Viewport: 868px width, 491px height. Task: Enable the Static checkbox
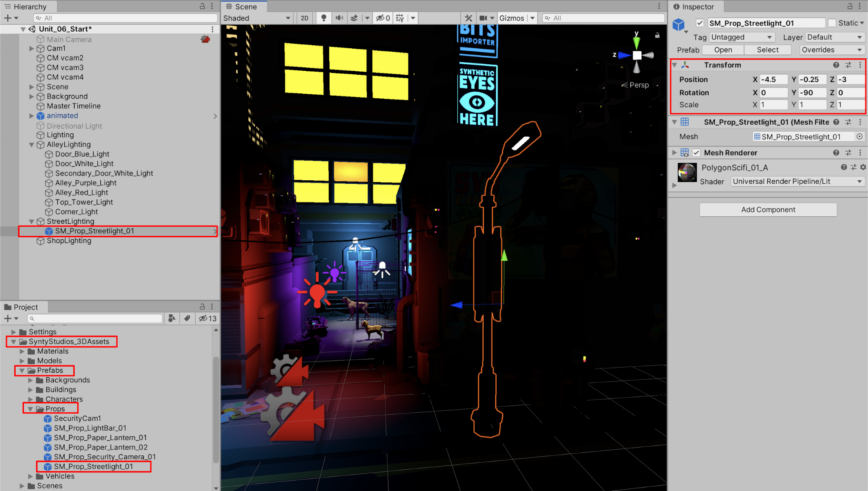(832, 23)
